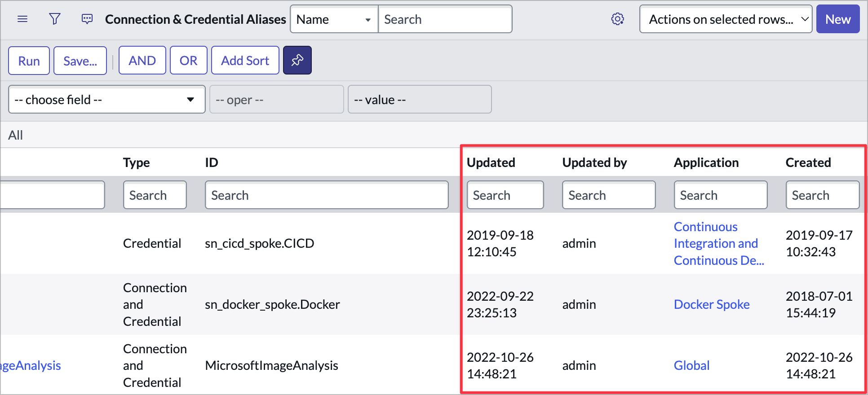Click the Add Sort button
This screenshot has width=868, height=395.
[x=245, y=61]
